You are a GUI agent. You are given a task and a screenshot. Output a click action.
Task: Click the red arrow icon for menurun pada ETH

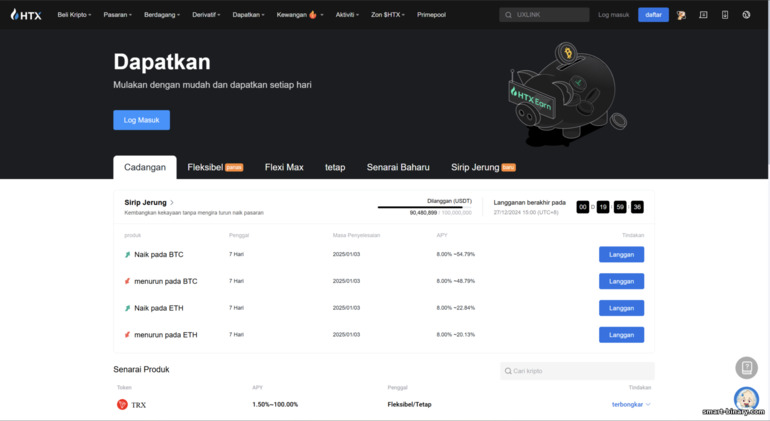pyautogui.click(x=128, y=335)
